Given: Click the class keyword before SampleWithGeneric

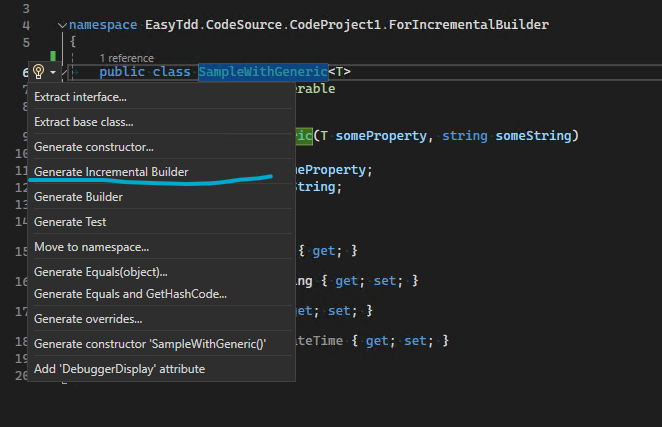Looking at the screenshot, I should [x=171, y=72].
